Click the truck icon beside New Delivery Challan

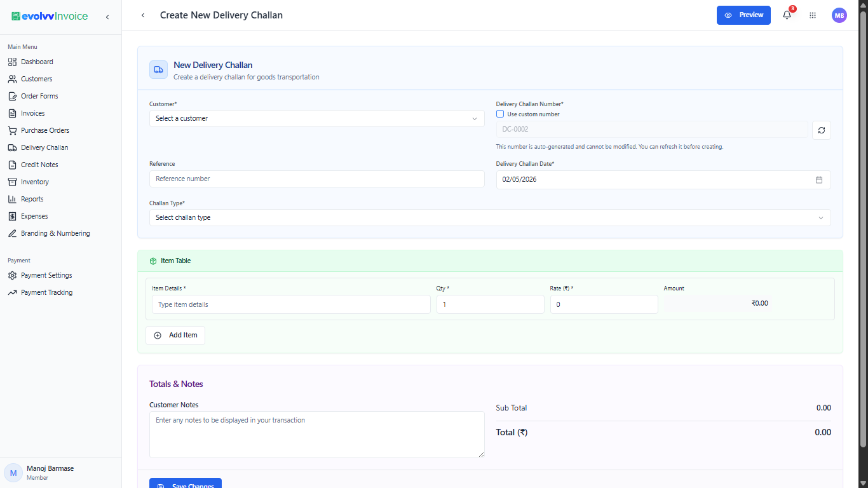tap(158, 70)
